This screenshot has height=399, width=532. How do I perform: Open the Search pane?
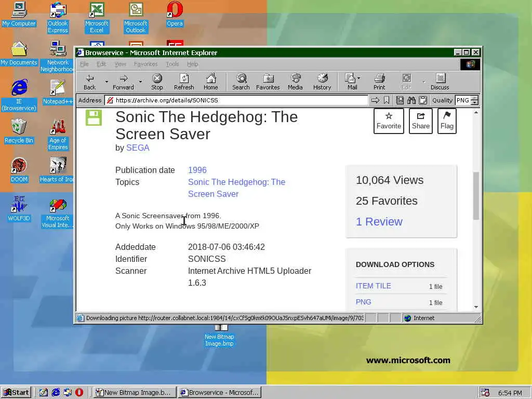[241, 82]
